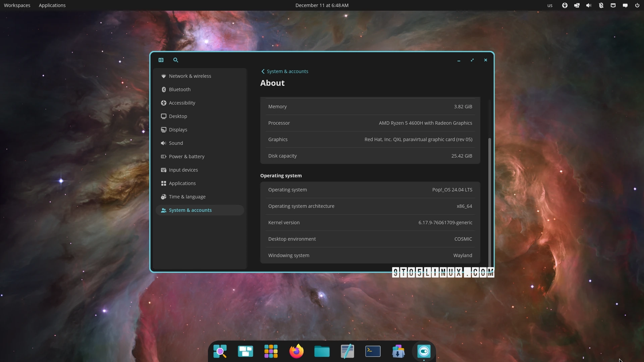Viewport: 644px width, 362px height.
Task: Open the Applications menu
Action: coord(52,5)
